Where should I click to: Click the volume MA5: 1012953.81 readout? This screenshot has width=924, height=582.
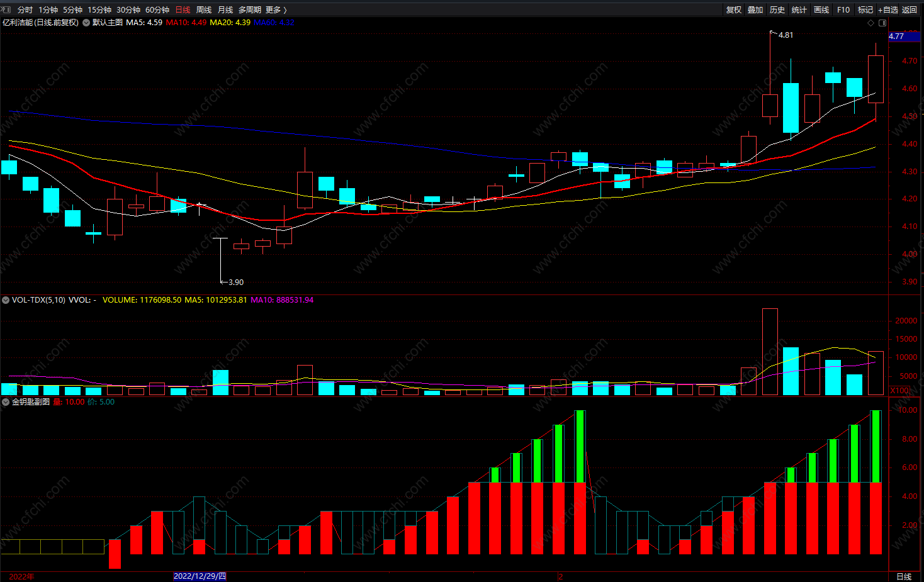(x=216, y=300)
